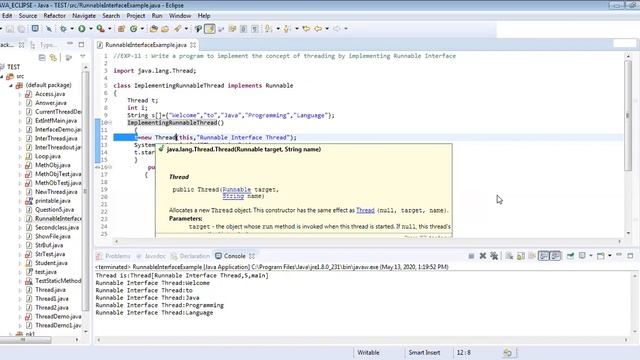Toggle Pin Console green icon
The image size is (640, 360).
pyautogui.click(x=570, y=256)
